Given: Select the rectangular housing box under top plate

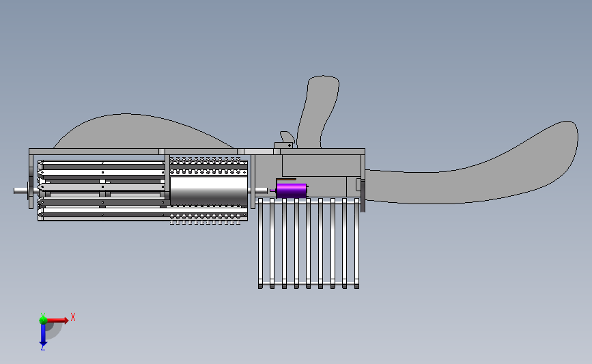Looking at the screenshot, I should click(x=322, y=165).
